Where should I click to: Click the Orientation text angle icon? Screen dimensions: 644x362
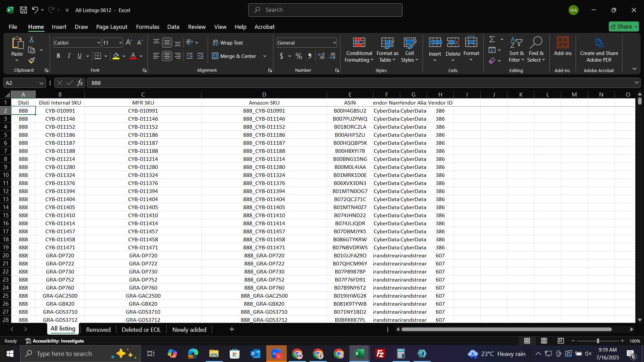(190, 43)
